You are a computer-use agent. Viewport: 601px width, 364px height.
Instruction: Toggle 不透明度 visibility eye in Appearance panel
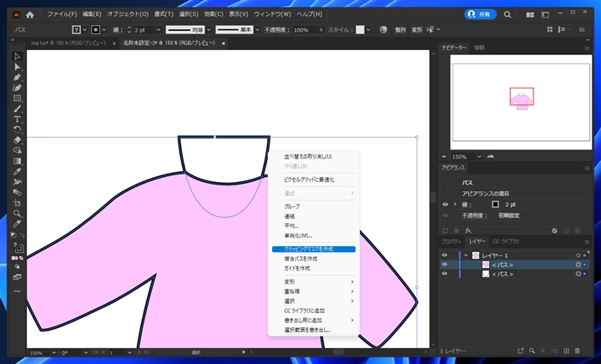(445, 215)
